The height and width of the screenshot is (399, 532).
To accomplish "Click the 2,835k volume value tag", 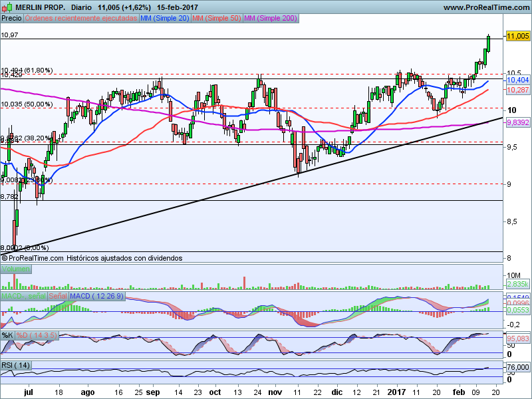I will click(x=518, y=284).
